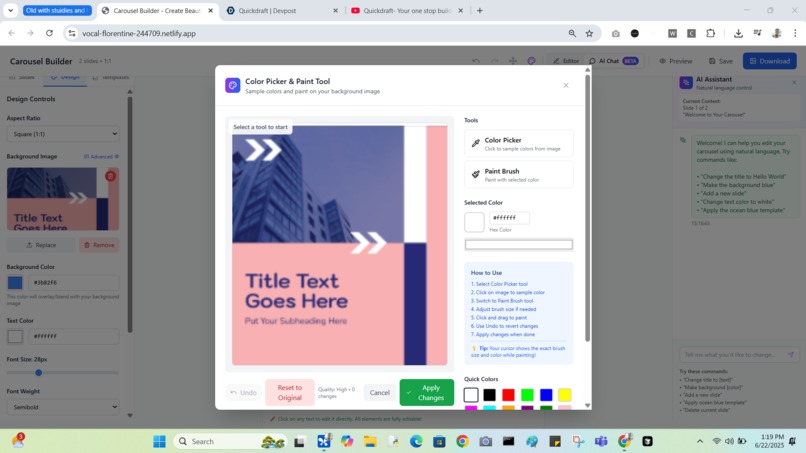Edit the text color hex field
Image resolution: width=806 pixels, height=453 pixels.
point(74,336)
